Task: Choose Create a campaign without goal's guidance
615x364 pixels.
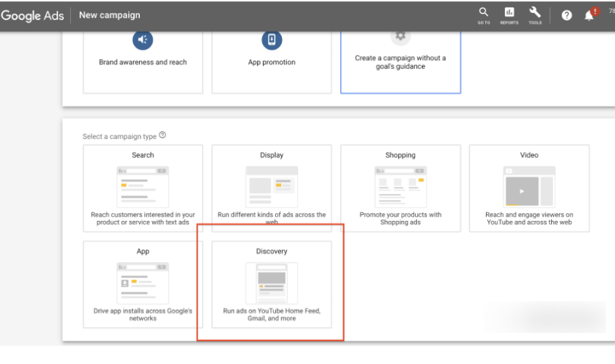Action: click(400, 62)
